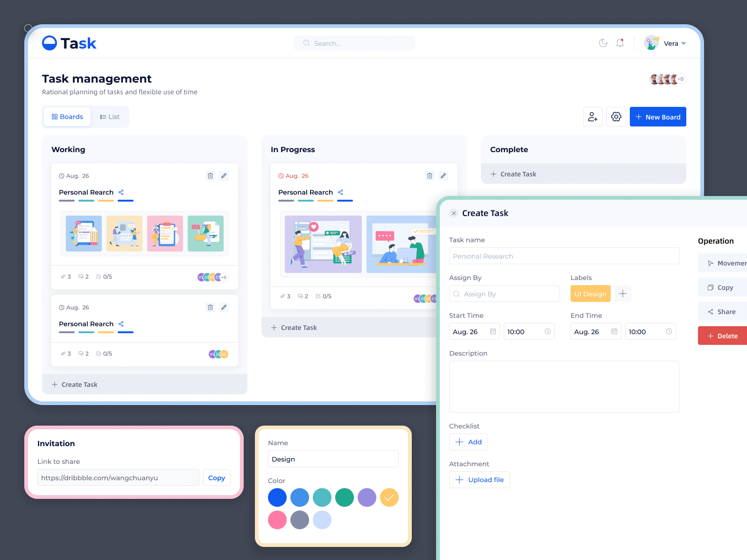Select the light blue color swatch
Viewport: 747px width, 560px height.
coord(300,497)
